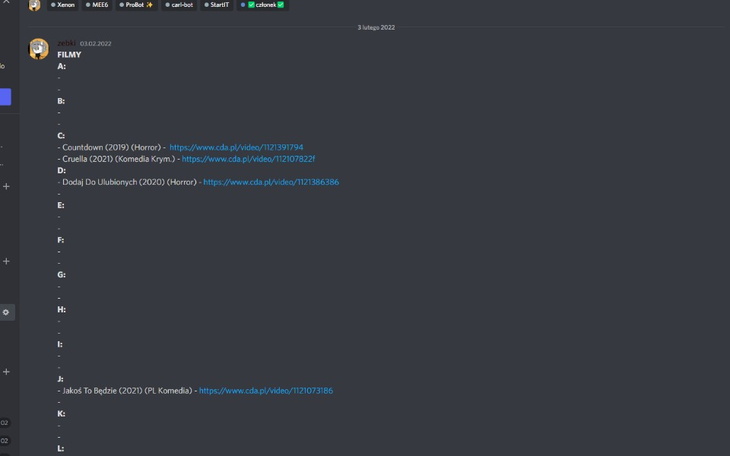Click the 'C:' section letter
The height and width of the screenshot is (456, 730).
pos(61,136)
